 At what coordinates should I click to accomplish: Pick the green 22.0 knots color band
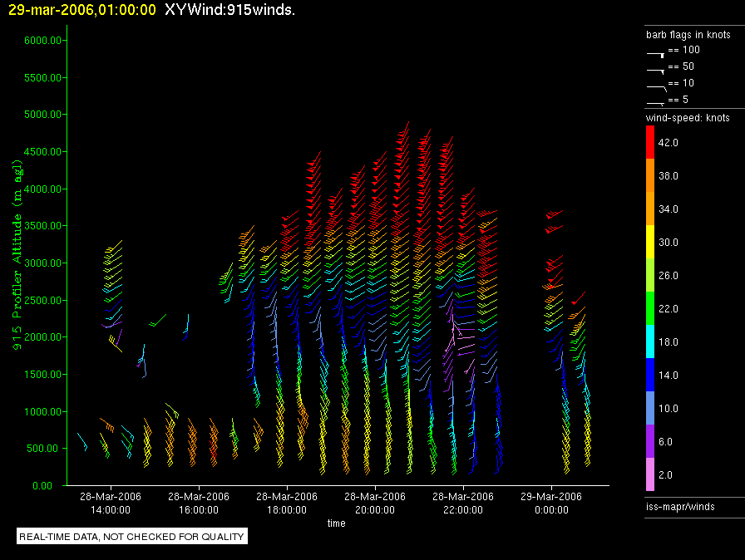point(651,308)
